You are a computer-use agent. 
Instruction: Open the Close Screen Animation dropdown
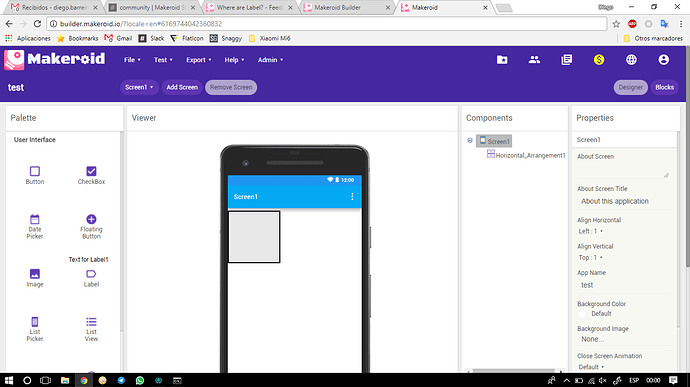pos(591,367)
